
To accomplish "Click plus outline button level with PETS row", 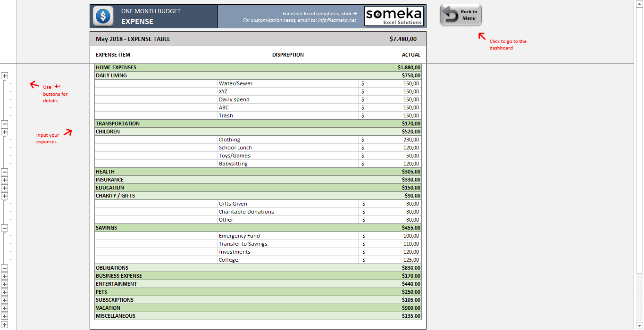I will pos(5,292).
